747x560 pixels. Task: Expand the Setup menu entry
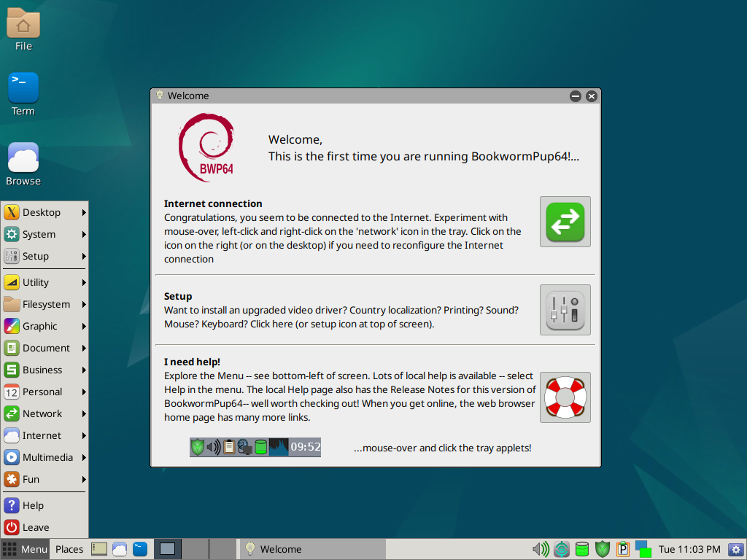point(44,256)
